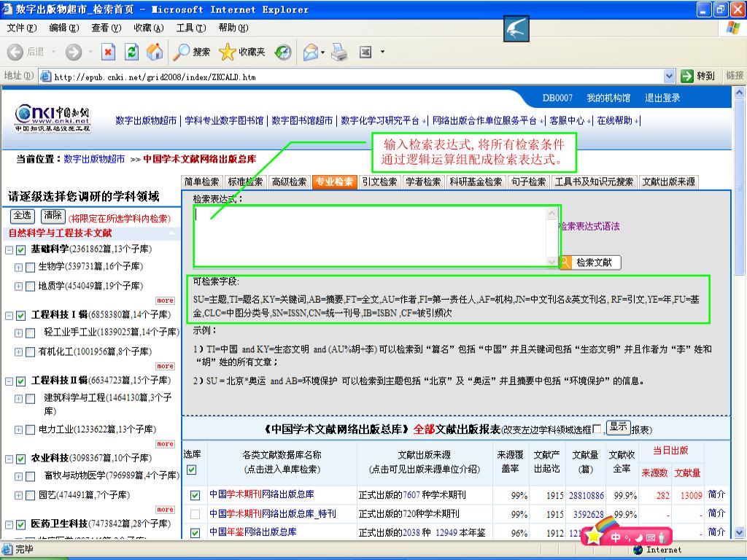Click the IE Back arrow button
Screen dimensions: 747x560
click(x=15, y=52)
